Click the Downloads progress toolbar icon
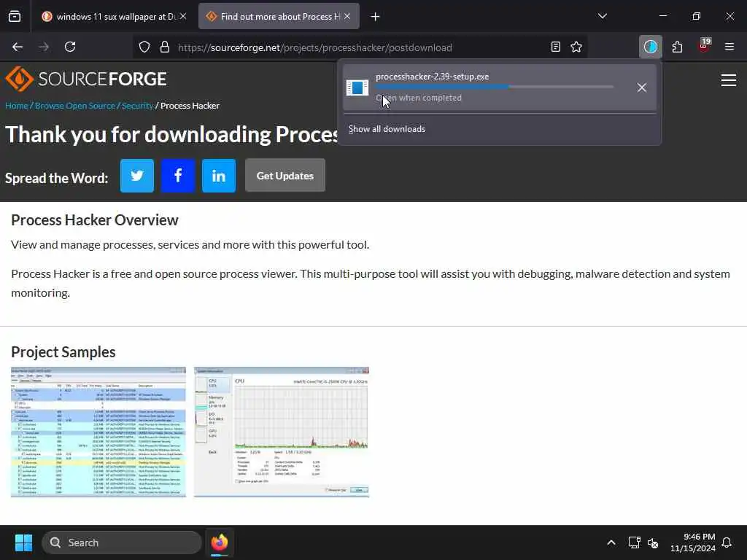Viewport: 747px width, 560px height. 650,47
